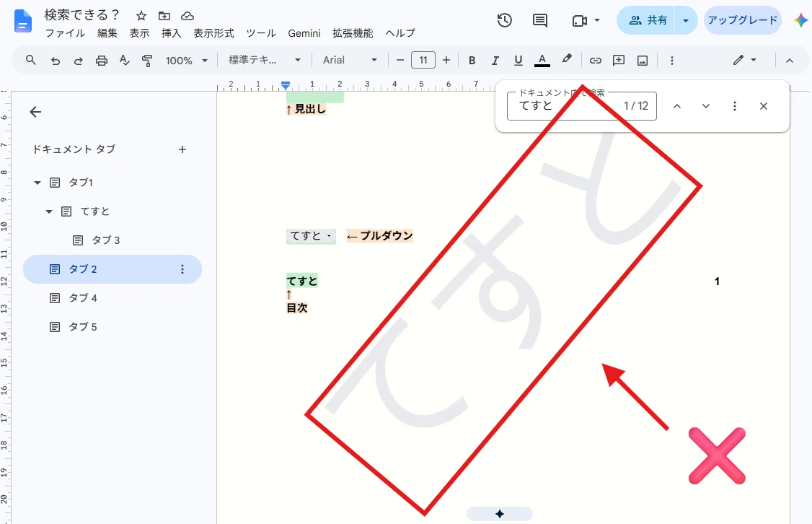Open search the menus magnifier
Image resolution: width=812 pixels, height=524 pixels.
coord(31,60)
